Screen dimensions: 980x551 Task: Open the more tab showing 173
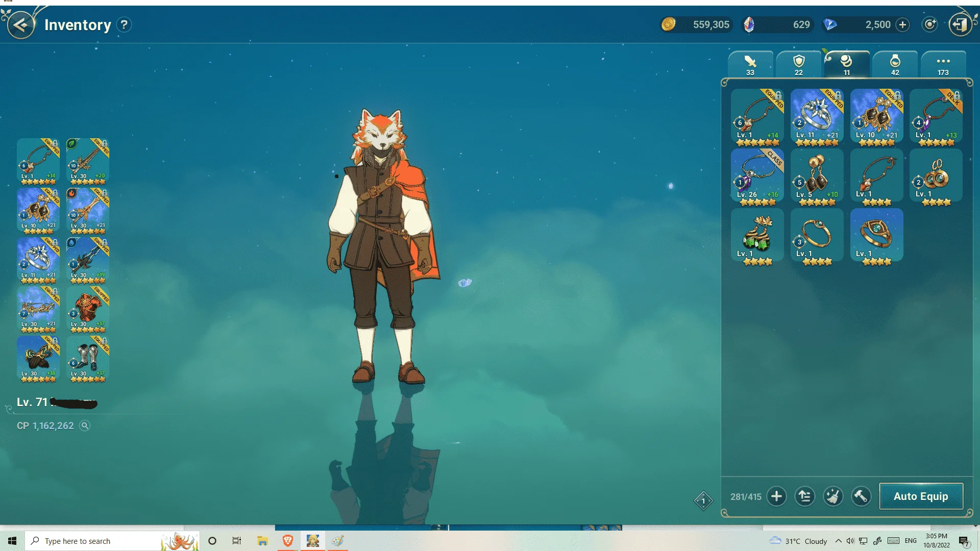coord(943,65)
